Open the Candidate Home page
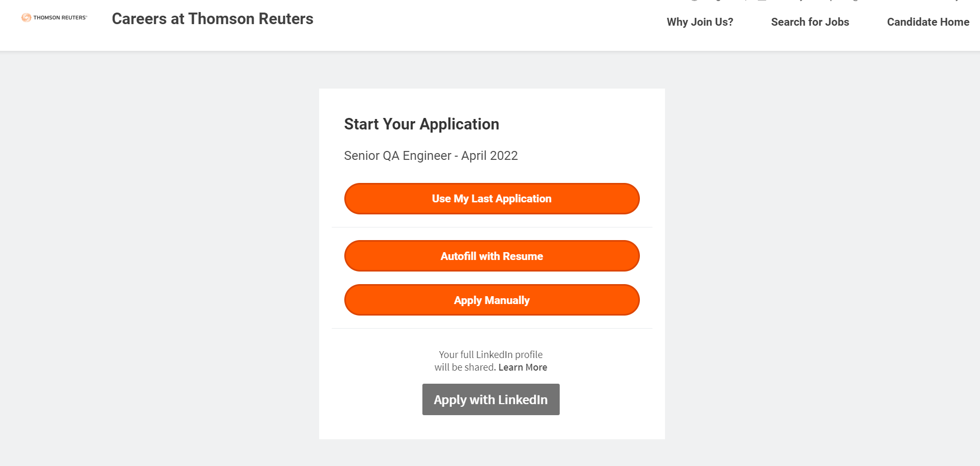This screenshot has width=980, height=466. tap(928, 22)
